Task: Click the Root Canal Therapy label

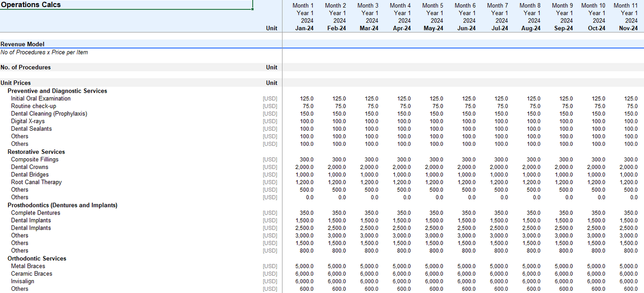Action: [36, 182]
